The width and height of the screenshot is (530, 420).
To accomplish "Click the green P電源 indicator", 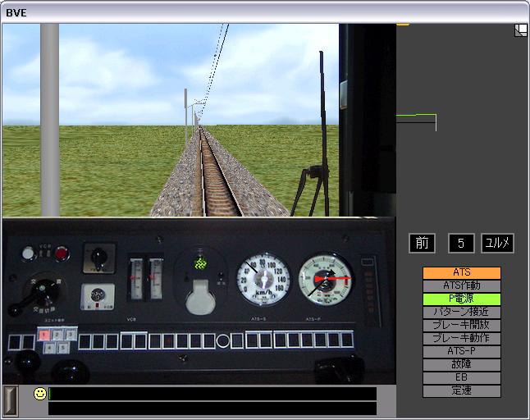I will coord(462,299).
